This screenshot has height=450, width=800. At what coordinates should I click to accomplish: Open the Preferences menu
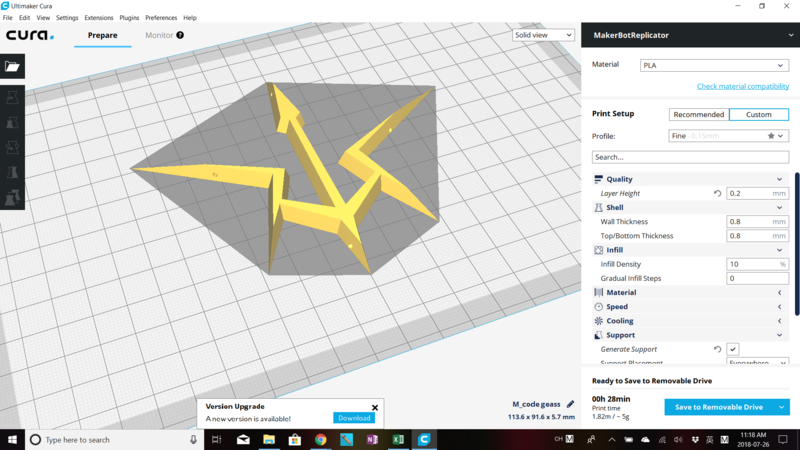161,17
